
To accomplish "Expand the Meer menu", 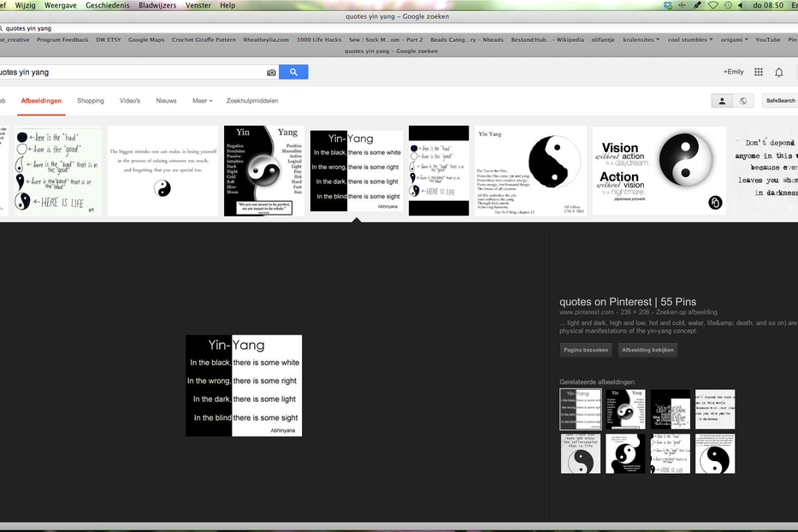I will click(202, 101).
